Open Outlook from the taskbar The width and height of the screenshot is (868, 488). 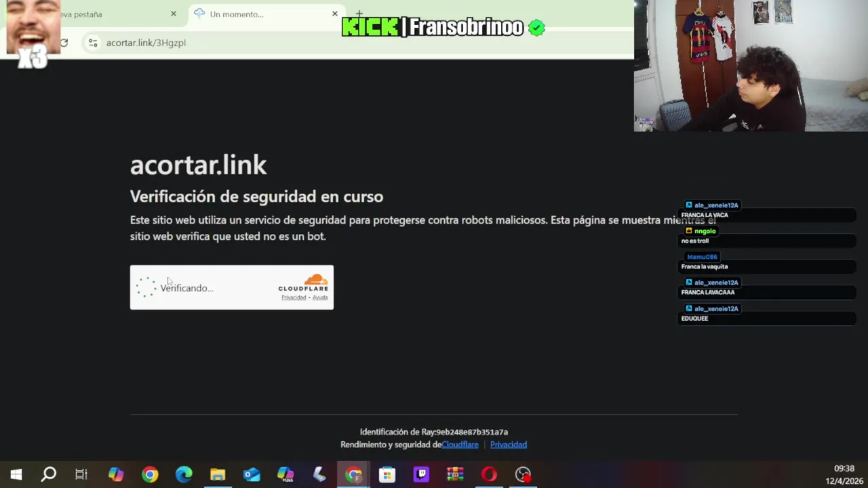click(x=252, y=474)
